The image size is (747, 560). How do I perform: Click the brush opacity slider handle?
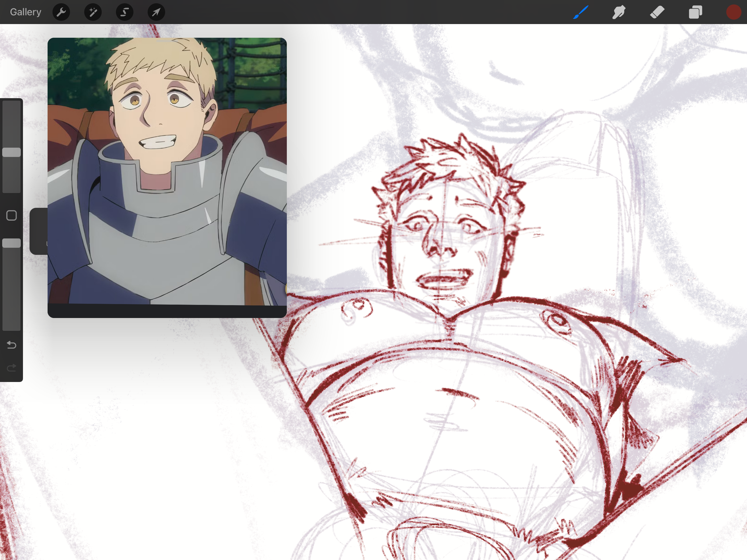11,243
